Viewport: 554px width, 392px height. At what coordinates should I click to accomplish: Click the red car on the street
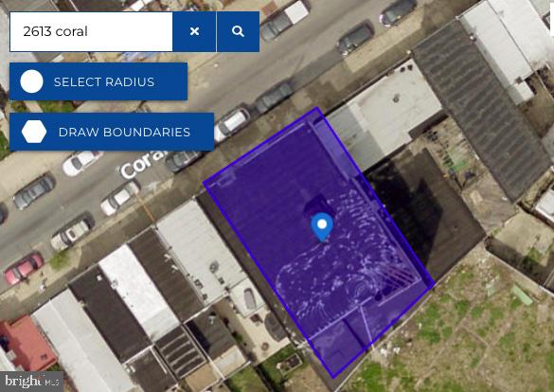(24, 268)
